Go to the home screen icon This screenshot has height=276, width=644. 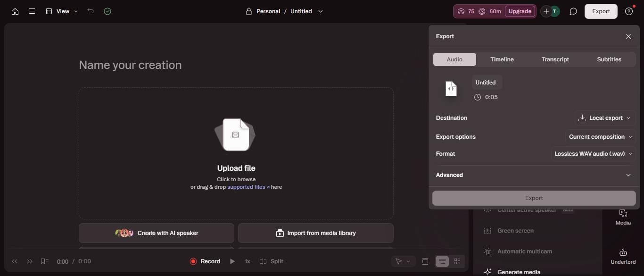(x=15, y=11)
